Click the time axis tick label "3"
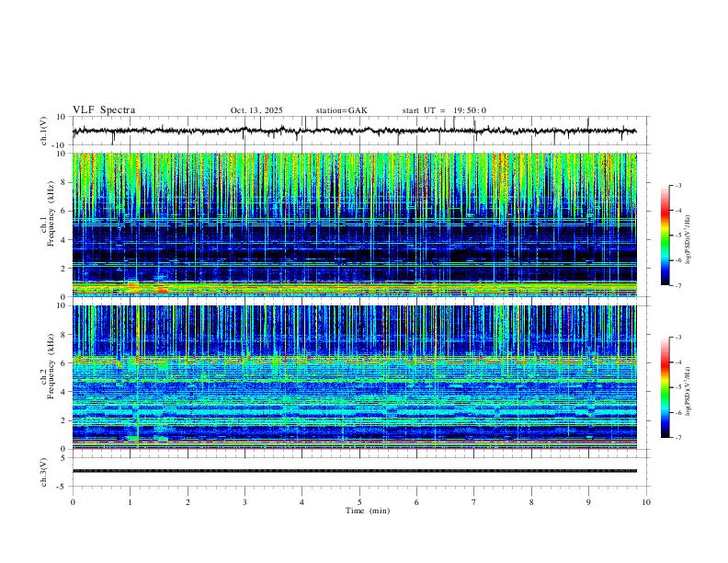Viewport: 728px width, 563px height. (x=245, y=502)
